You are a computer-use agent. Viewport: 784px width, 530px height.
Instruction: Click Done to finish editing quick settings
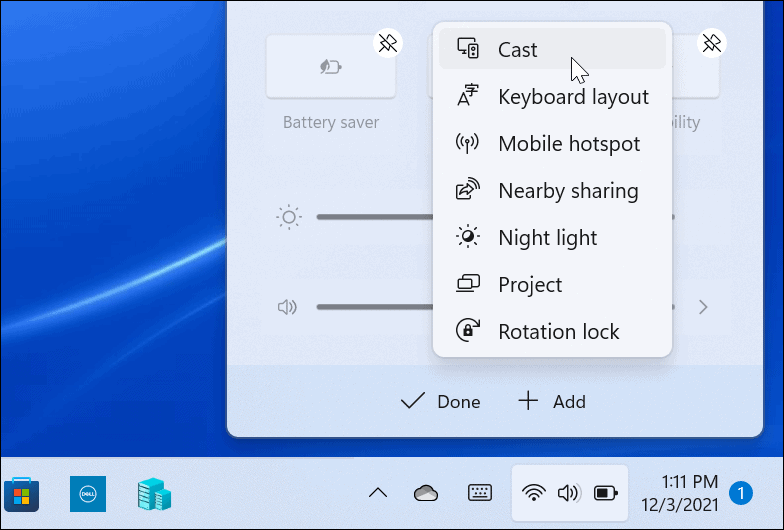tap(440, 402)
